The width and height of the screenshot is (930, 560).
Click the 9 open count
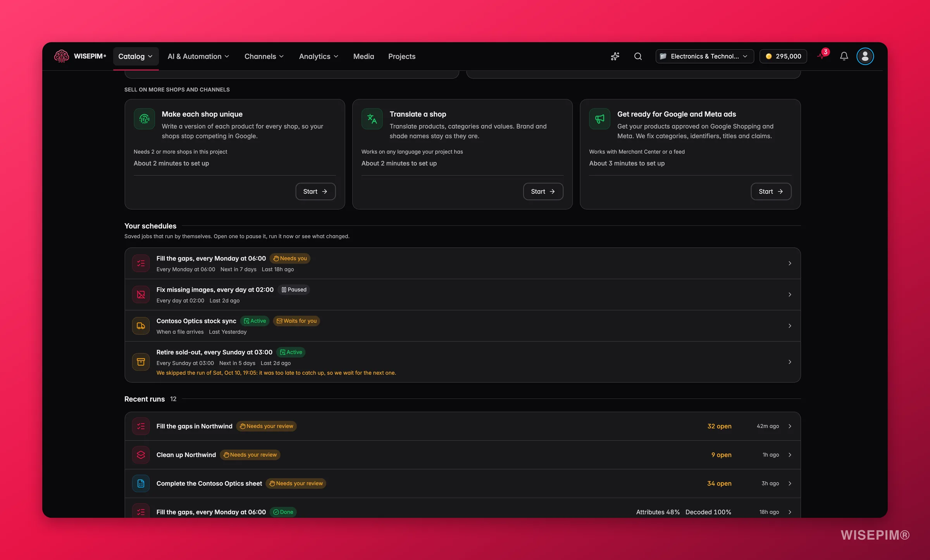[721, 455]
